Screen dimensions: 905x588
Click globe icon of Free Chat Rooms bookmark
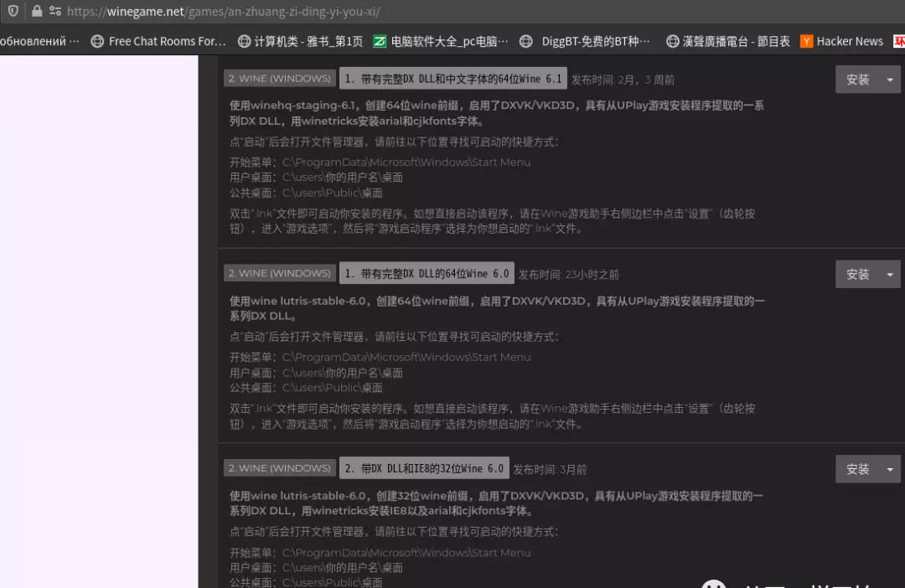click(x=97, y=41)
